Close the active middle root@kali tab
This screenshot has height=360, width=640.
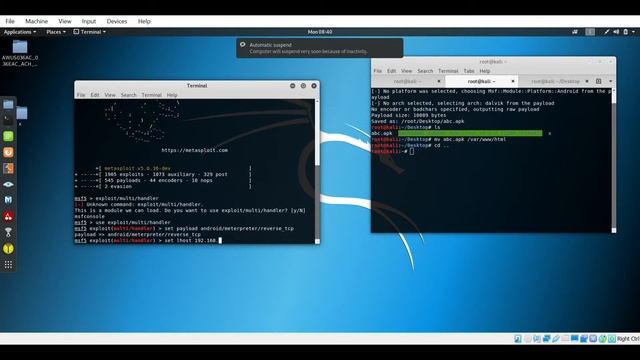click(513, 81)
